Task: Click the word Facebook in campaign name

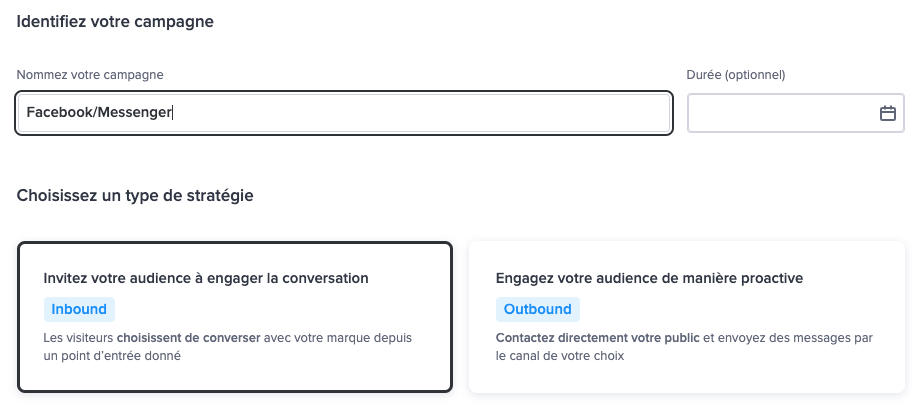Action: click(x=60, y=112)
